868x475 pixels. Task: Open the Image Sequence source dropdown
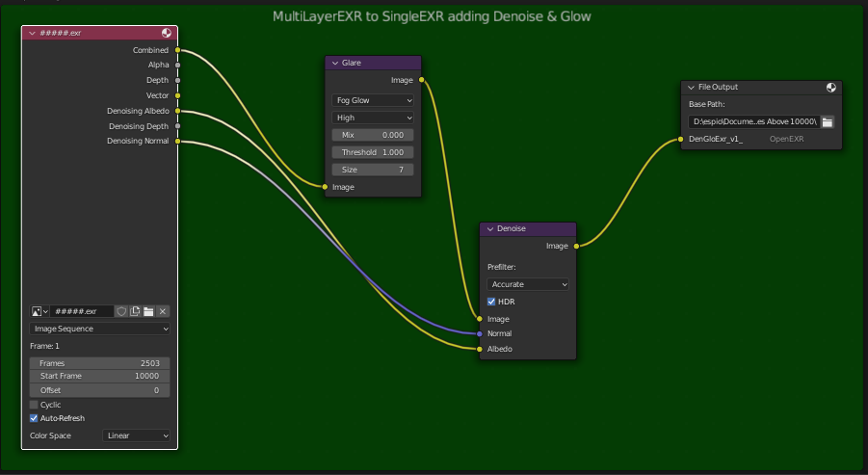pyautogui.click(x=99, y=329)
